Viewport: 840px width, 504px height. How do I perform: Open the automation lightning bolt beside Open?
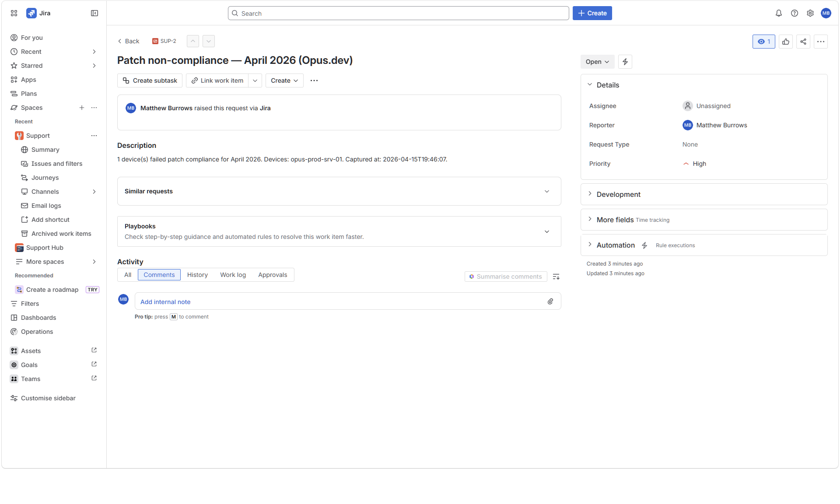(x=625, y=62)
